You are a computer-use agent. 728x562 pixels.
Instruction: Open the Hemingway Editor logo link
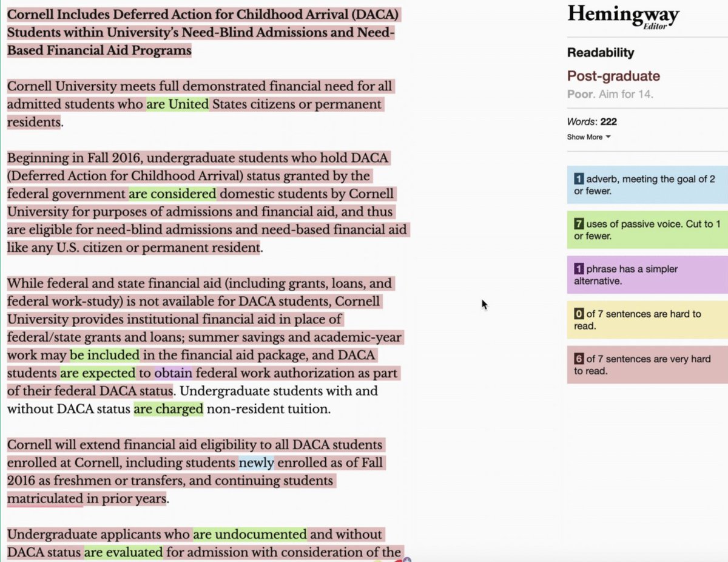click(624, 16)
